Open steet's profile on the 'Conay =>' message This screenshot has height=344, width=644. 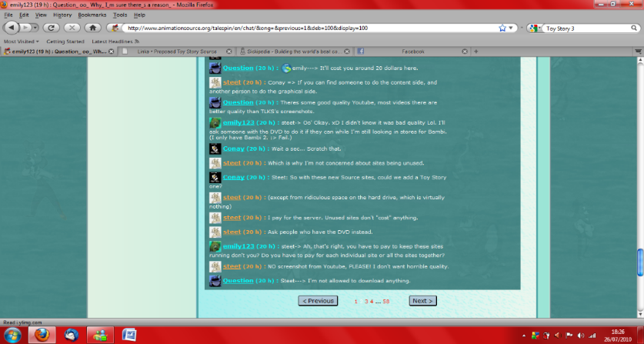coord(232,82)
